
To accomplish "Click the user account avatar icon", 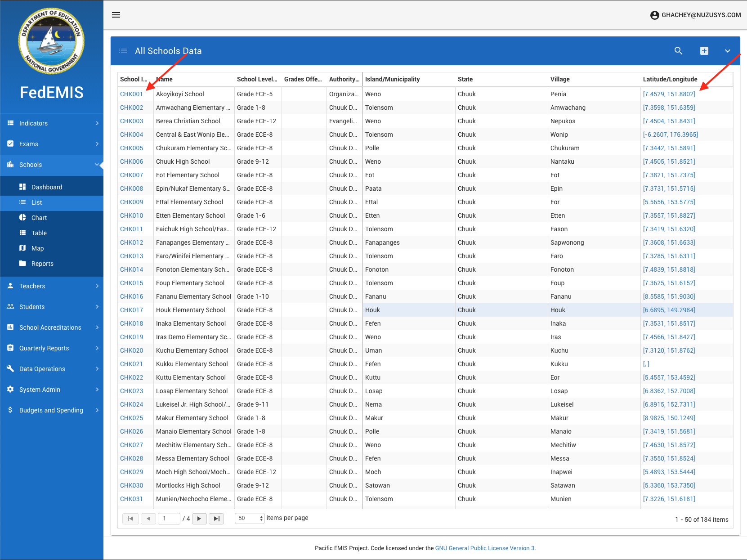I will tap(654, 15).
